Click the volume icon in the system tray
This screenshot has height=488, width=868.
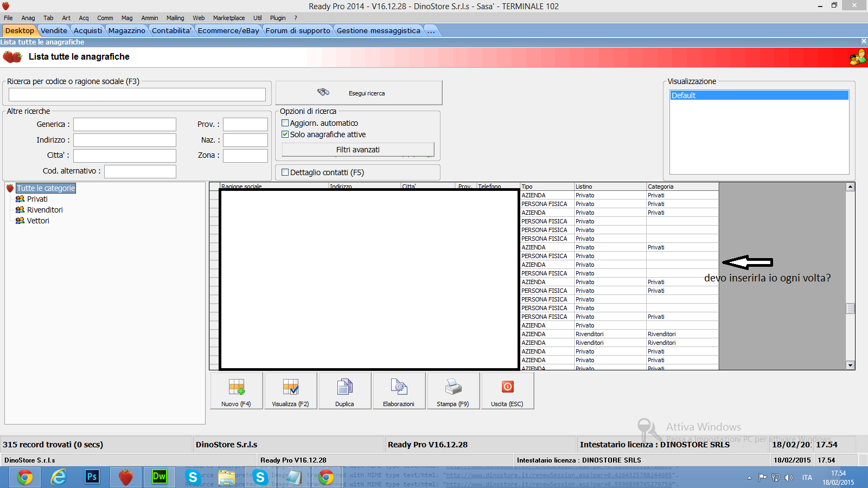tap(789, 478)
